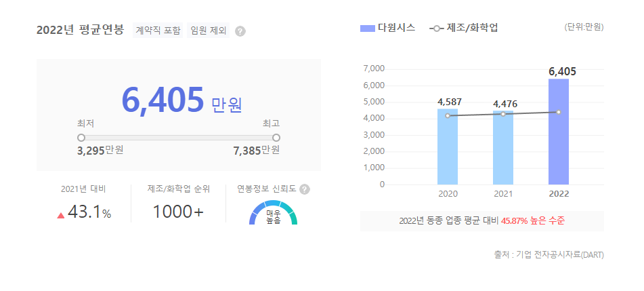Click the 3,295만원 minimum salary value

(100, 151)
